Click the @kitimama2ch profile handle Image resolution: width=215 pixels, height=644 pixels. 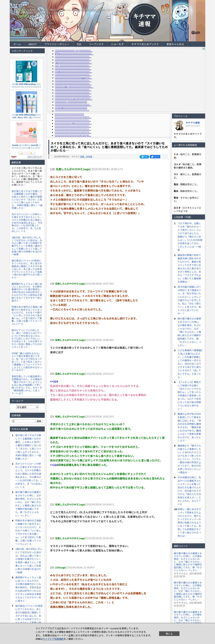click(x=193, y=126)
